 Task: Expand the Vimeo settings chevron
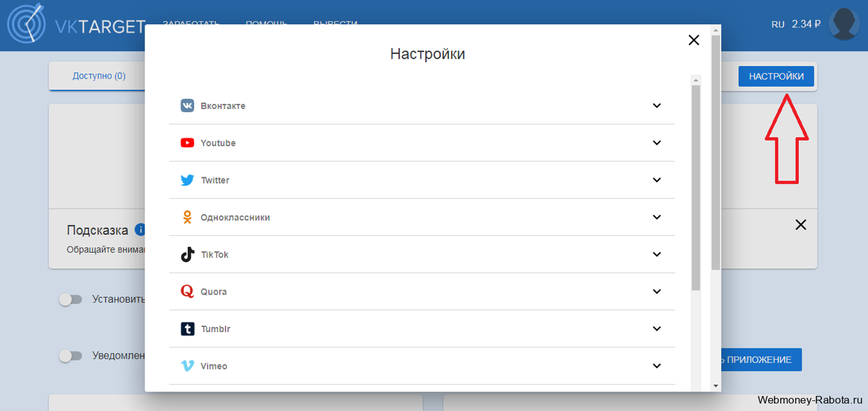656,366
